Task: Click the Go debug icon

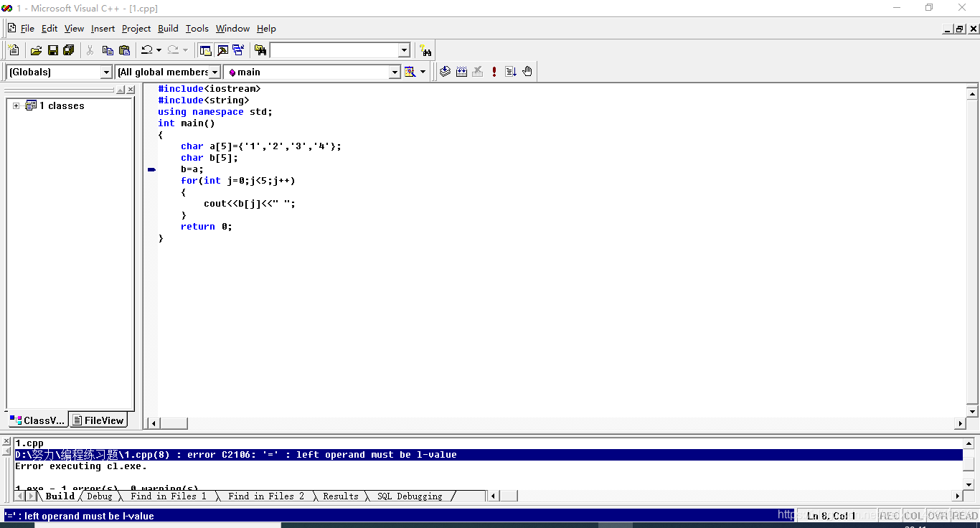Action: 511,71
